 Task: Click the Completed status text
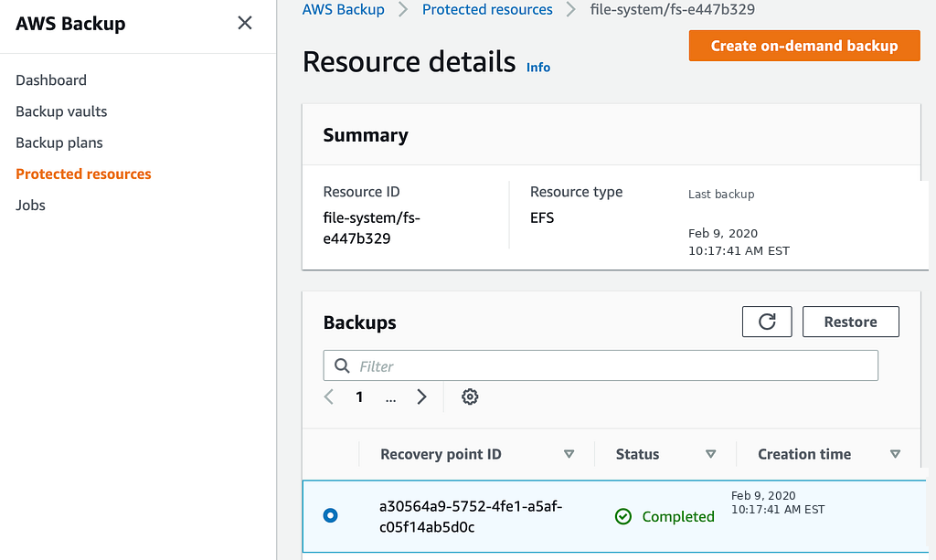click(x=678, y=516)
